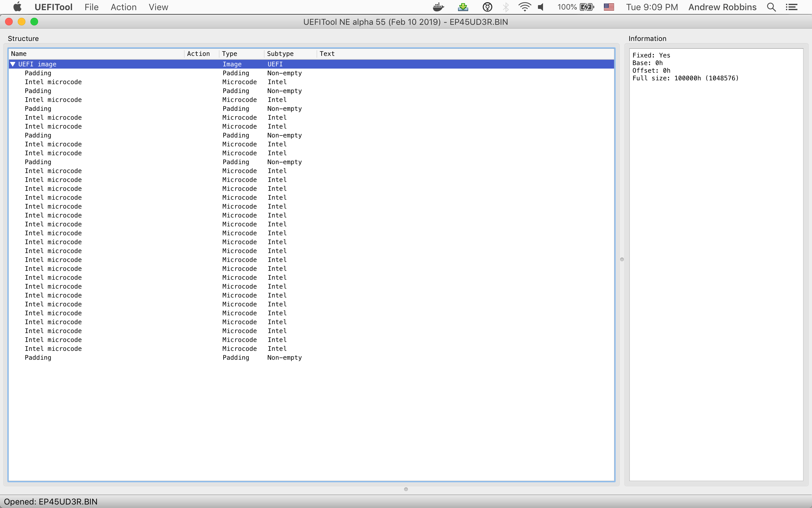This screenshot has width=812, height=508.
Task: Click the volume speaker icon
Action: coord(540,7)
